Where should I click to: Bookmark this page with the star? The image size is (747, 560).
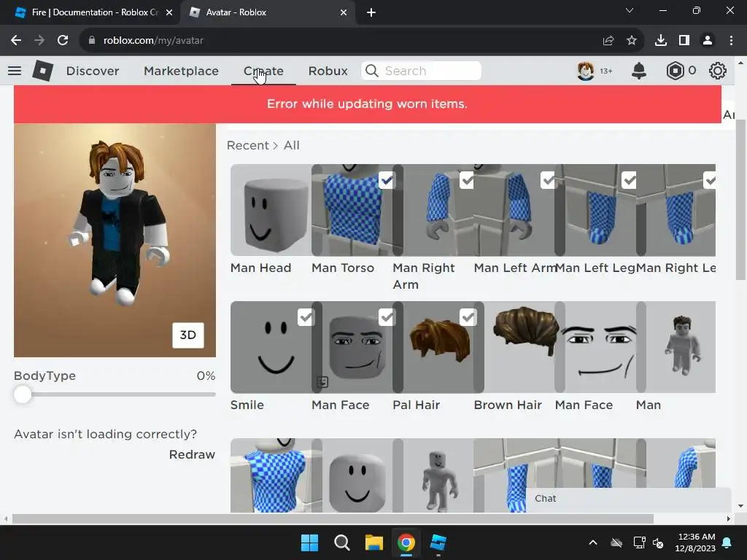(632, 41)
